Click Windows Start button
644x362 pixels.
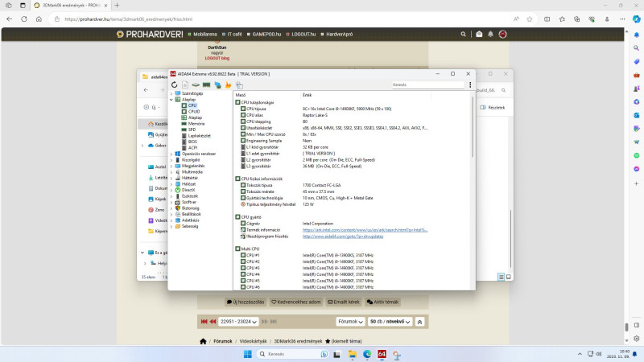pos(248,354)
